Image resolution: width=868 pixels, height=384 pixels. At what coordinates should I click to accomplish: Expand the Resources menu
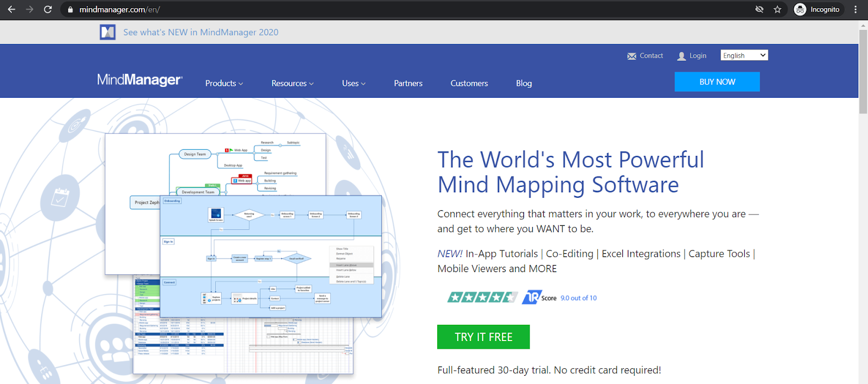click(292, 83)
